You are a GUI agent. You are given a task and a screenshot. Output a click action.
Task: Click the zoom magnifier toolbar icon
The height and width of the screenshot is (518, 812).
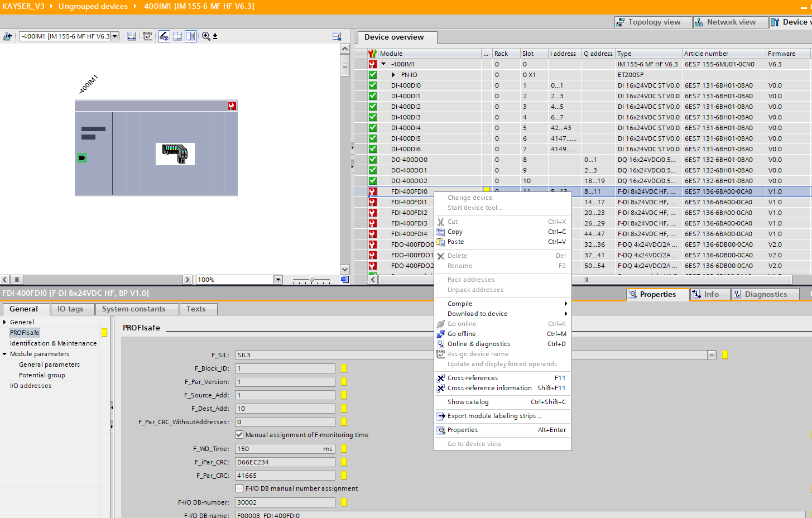coord(206,36)
